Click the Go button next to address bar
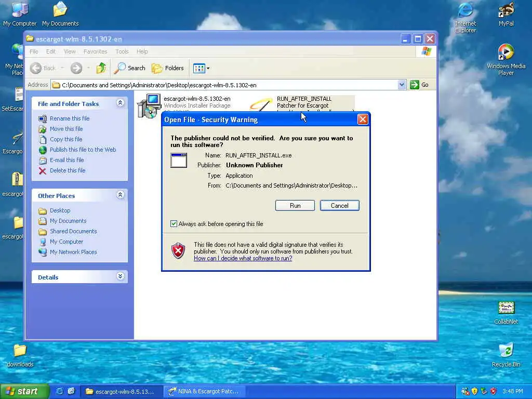Screen dimensions: 532x399 (419, 85)
